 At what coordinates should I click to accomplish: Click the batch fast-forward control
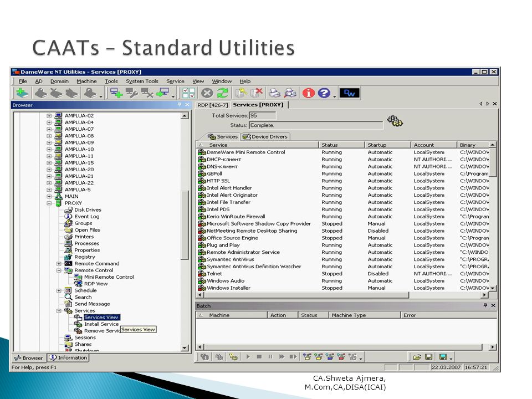click(x=282, y=357)
